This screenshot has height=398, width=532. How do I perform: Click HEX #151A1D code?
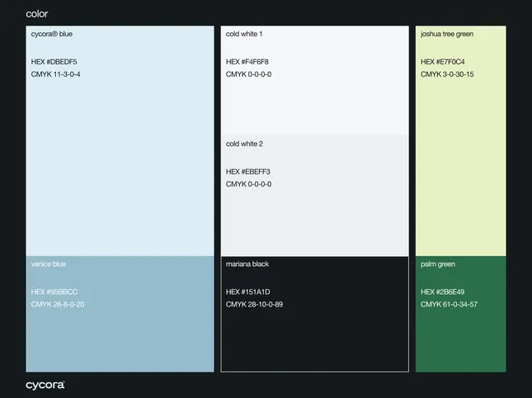[x=248, y=292]
